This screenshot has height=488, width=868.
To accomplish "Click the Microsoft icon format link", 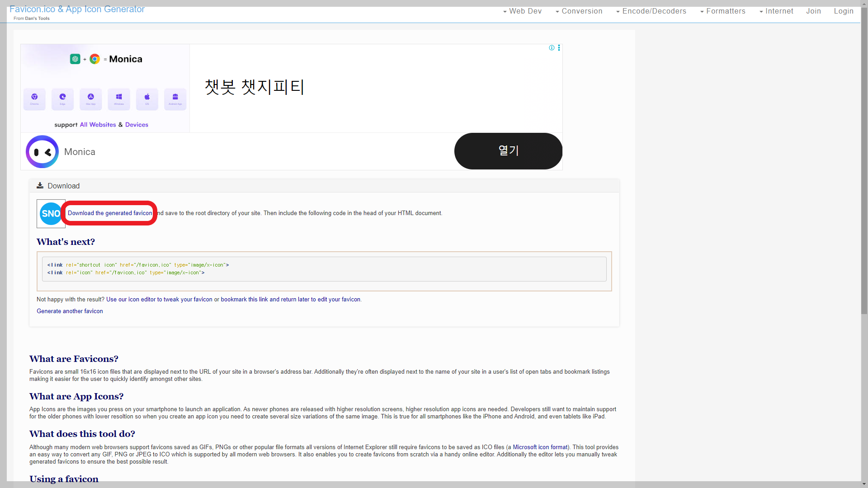I will point(540,447).
